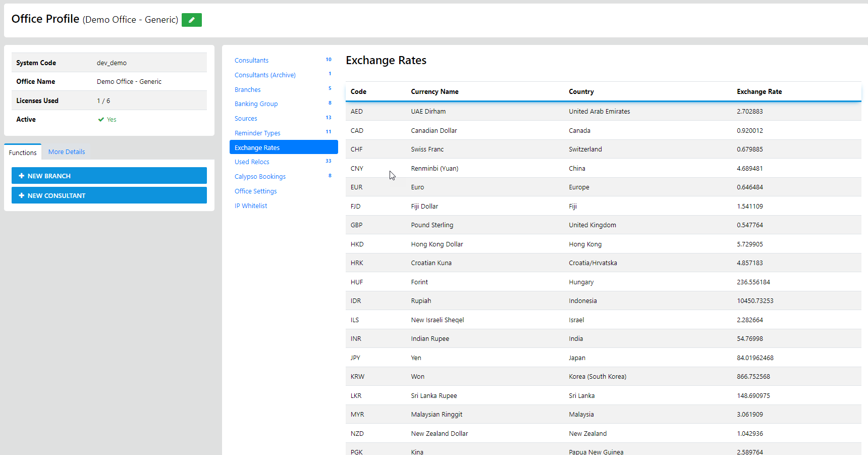Open the IP Whitelist page
The image size is (868, 455).
[x=251, y=206]
